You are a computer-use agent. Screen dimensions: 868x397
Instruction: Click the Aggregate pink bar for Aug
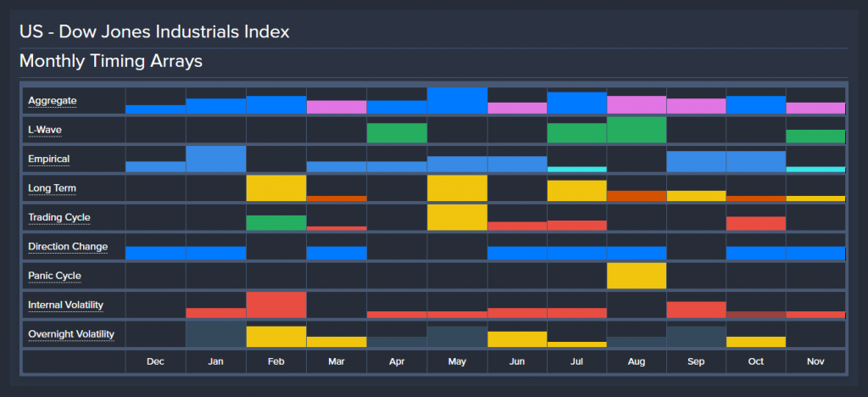[637, 104]
